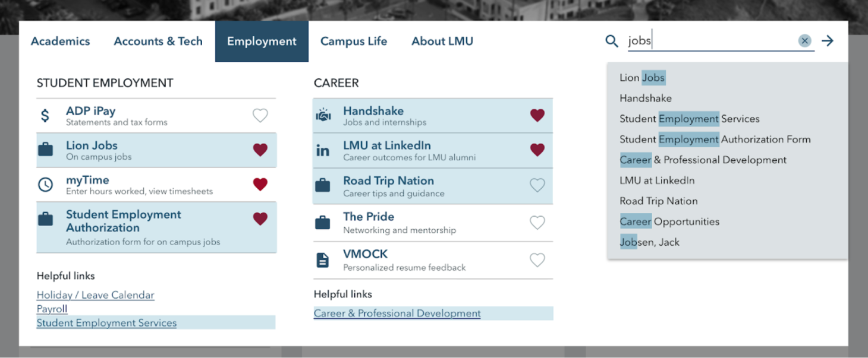Click the ADP iPay dollar sign icon
The height and width of the screenshot is (358, 868).
[45, 116]
